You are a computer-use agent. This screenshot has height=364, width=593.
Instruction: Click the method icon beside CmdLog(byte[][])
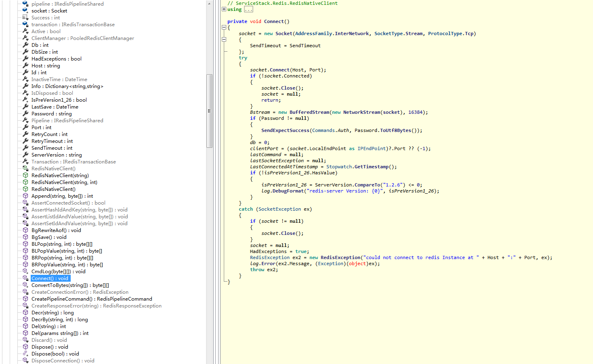(25, 271)
